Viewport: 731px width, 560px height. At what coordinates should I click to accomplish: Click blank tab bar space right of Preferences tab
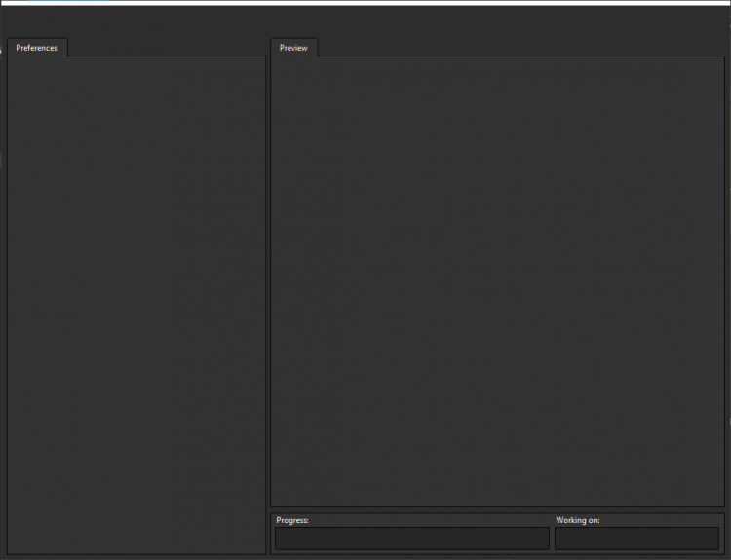pos(166,47)
